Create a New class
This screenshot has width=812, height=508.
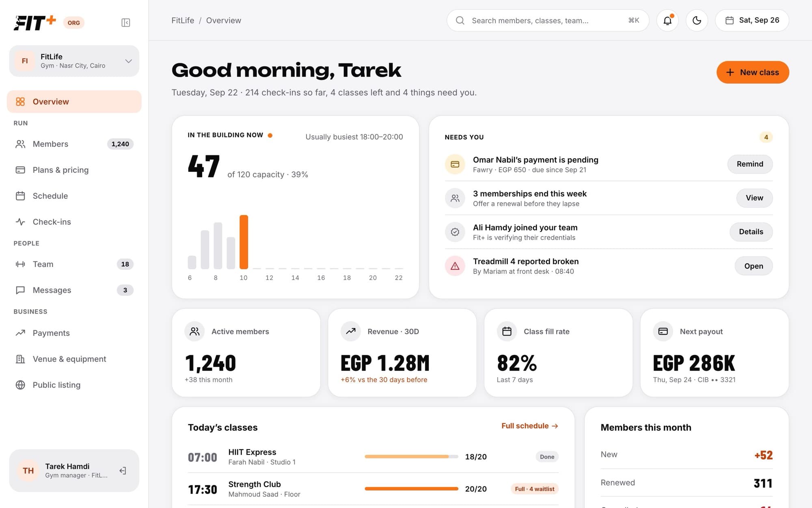pos(753,72)
